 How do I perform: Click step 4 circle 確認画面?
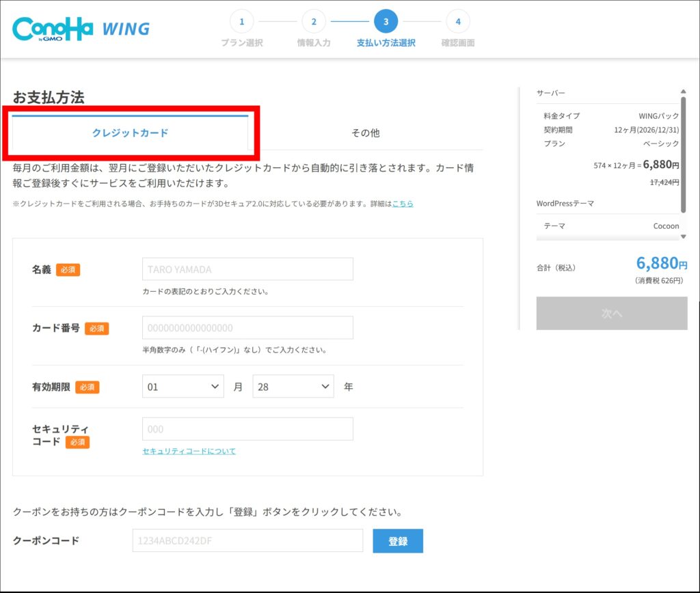point(458,21)
